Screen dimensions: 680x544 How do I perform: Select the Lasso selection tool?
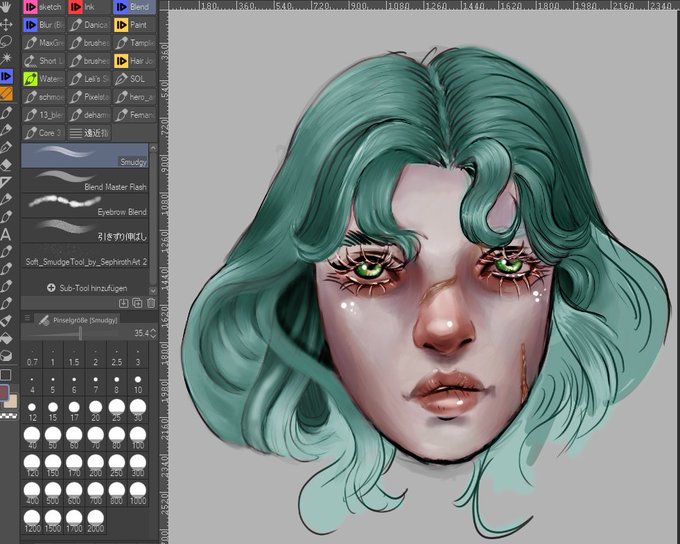pos(6,42)
